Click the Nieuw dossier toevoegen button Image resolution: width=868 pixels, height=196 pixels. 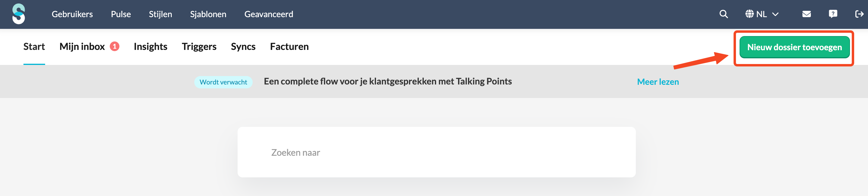point(794,47)
